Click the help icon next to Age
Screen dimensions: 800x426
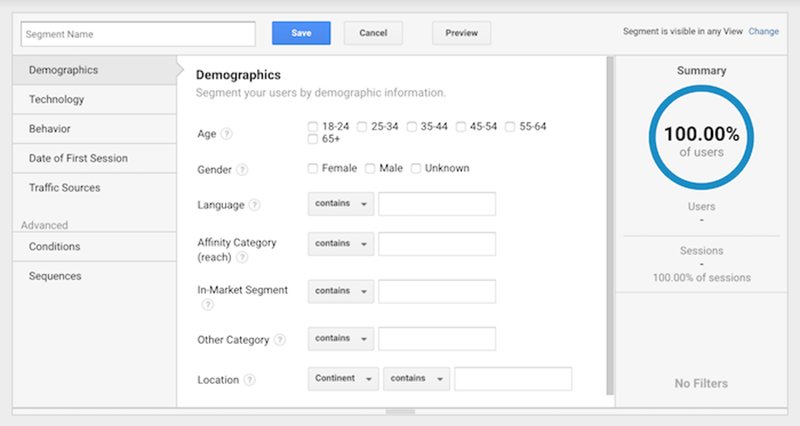[227, 134]
